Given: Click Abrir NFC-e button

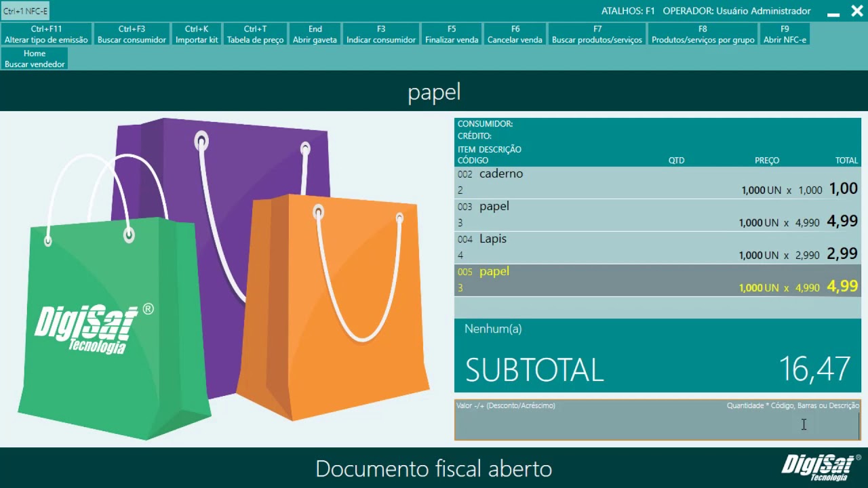Looking at the screenshot, I should point(785,35).
